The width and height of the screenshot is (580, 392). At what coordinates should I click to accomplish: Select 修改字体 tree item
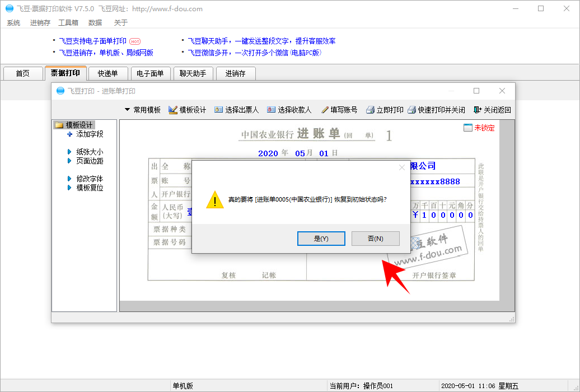(90, 179)
